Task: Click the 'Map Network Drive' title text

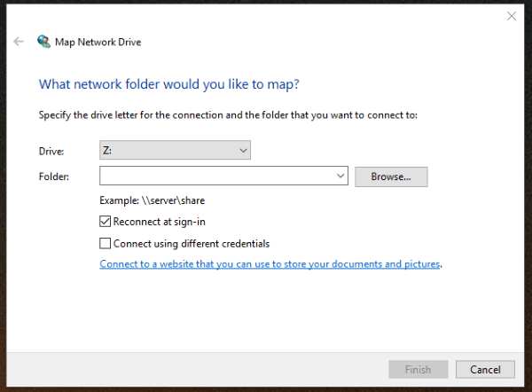Action: [99, 42]
